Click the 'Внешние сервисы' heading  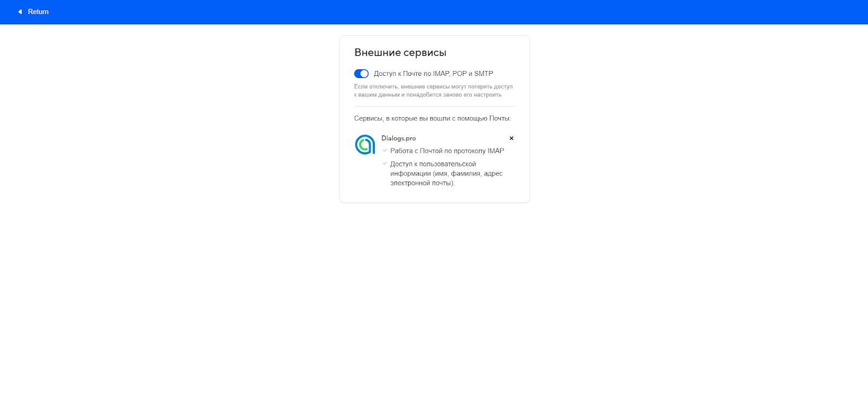coord(400,53)
